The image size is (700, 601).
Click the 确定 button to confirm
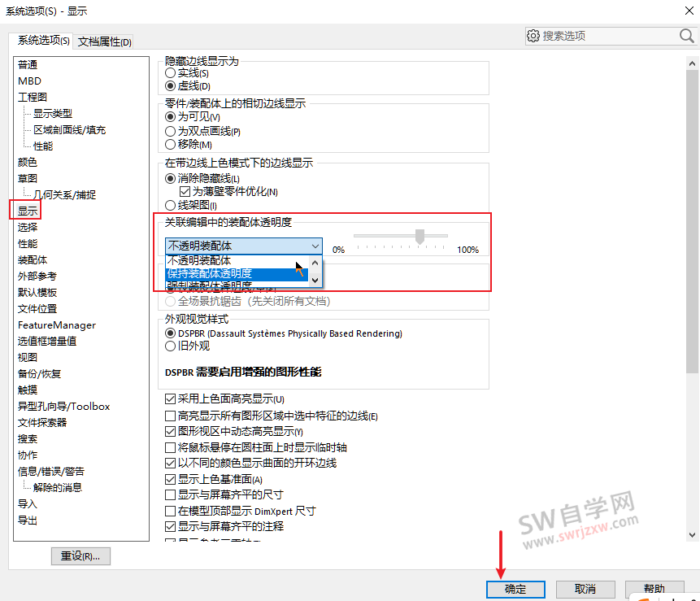(515, 589)
